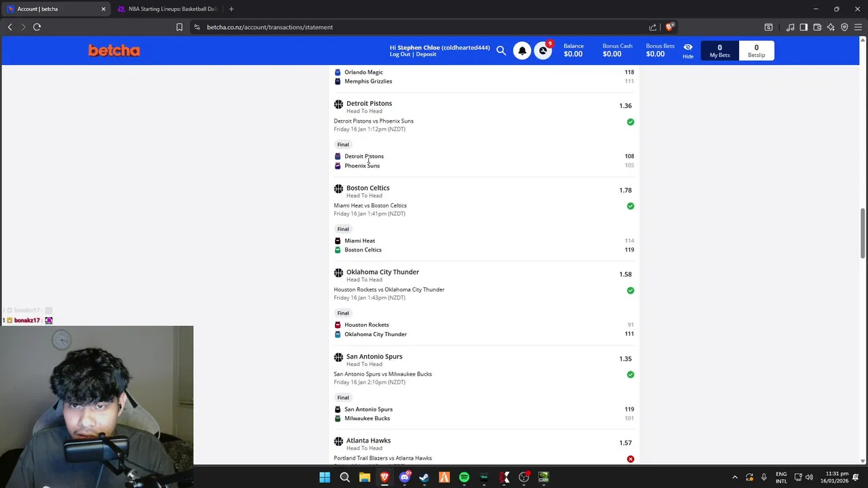Click 'San Antonio Spurs vs Milwaukee Bucks' text

coord(382,374)
